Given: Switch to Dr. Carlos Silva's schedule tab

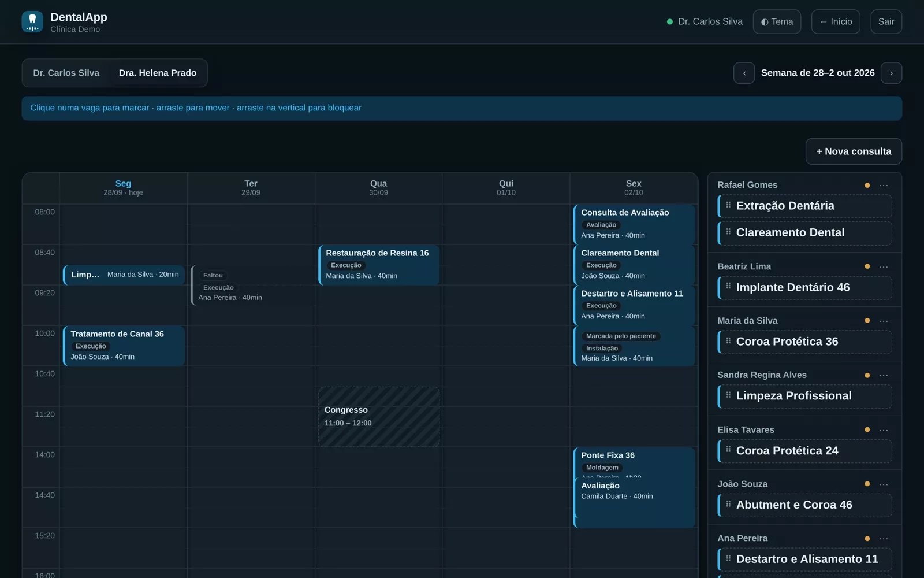Looking at the screenshot, I should pos(66,73).
